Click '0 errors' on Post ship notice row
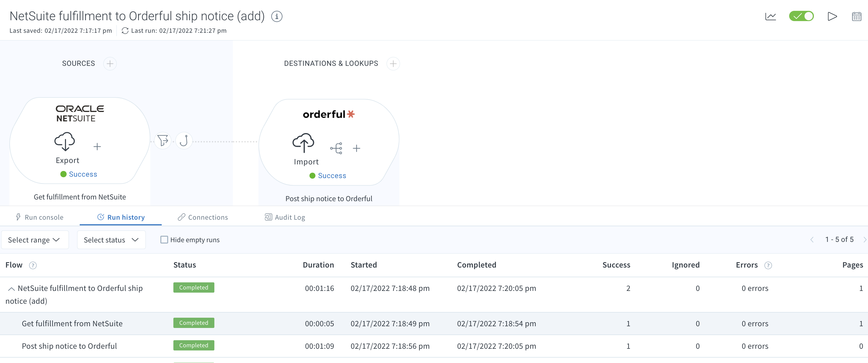The width and height of the screenshot is (868, 363). click(x=755, y=346)
